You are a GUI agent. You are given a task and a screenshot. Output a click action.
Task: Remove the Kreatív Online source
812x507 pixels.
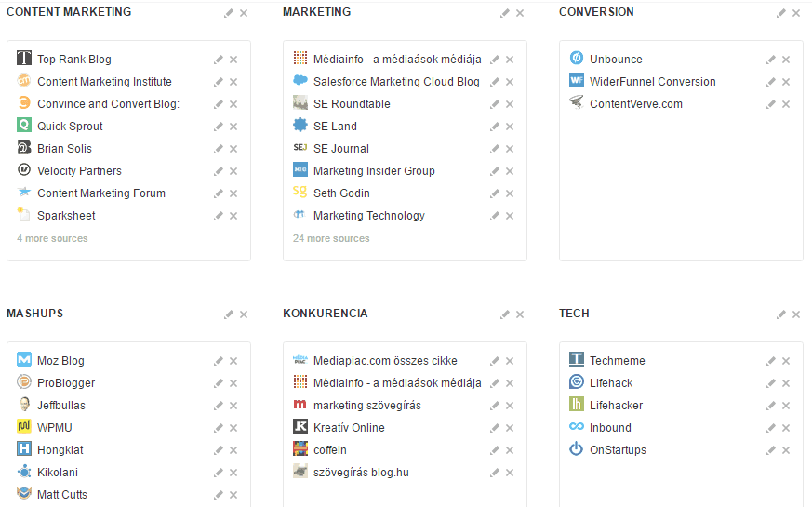pos(510,428)
